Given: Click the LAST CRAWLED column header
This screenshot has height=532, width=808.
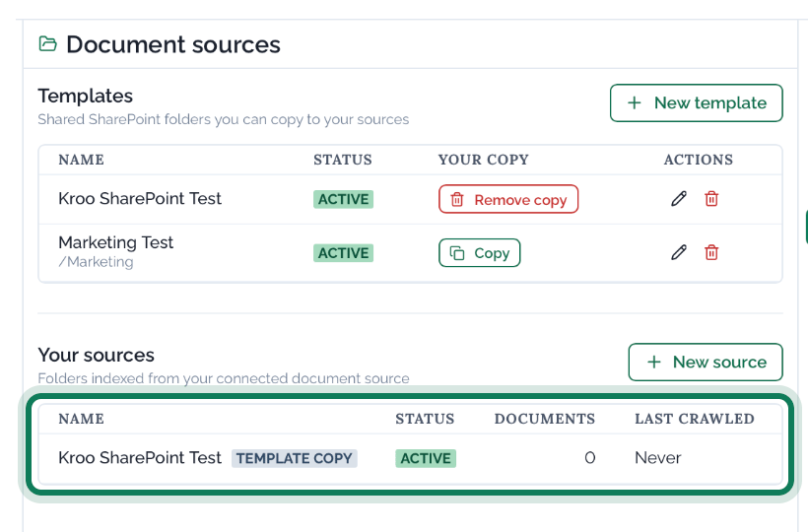Looking at the screenshot, I should (695, 419).
